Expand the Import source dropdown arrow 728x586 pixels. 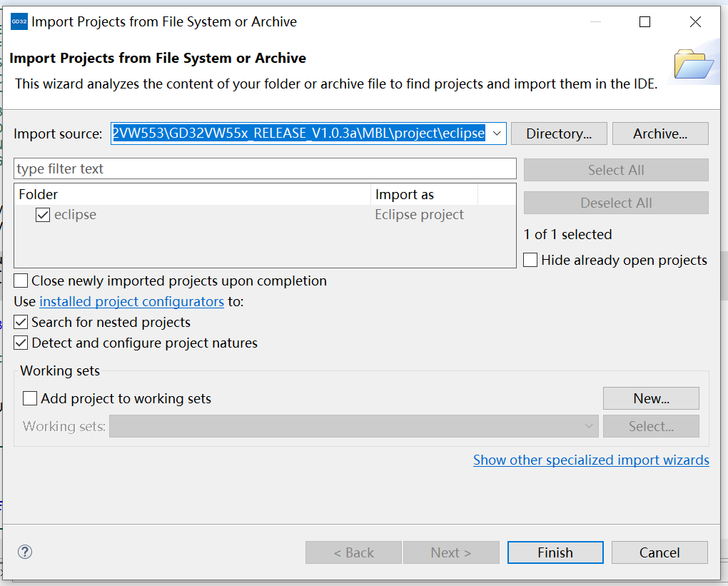[x=497, y=133]
